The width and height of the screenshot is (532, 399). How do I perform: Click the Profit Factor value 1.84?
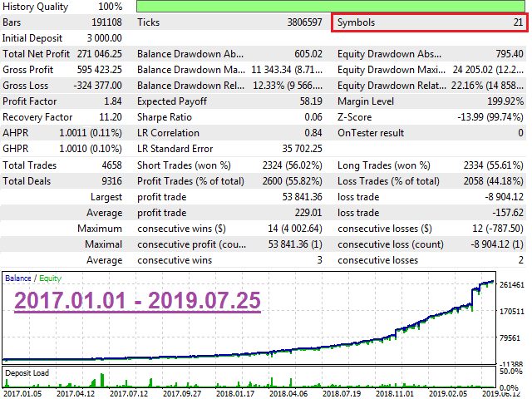111,101
